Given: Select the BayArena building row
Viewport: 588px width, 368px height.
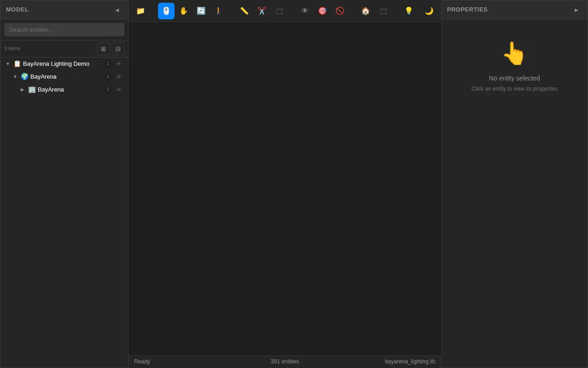Looking at the screenshot, I should coord(64,90).
